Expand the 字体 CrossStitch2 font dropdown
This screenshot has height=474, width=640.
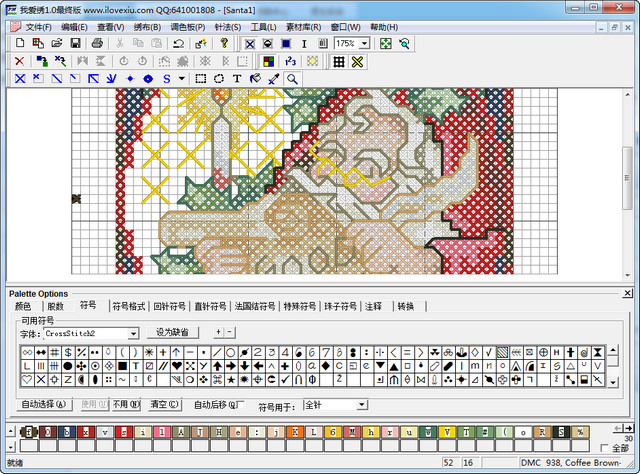point(132,333)
